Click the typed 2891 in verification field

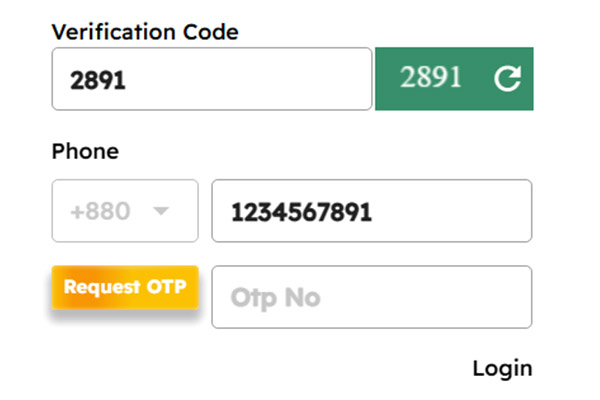(x=98, y=80)
